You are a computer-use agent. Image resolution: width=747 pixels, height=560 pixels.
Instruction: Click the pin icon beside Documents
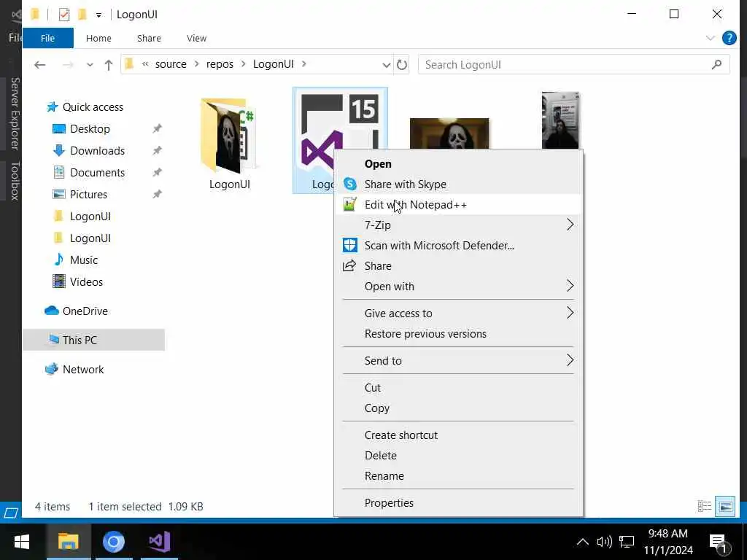click(157, 172)
